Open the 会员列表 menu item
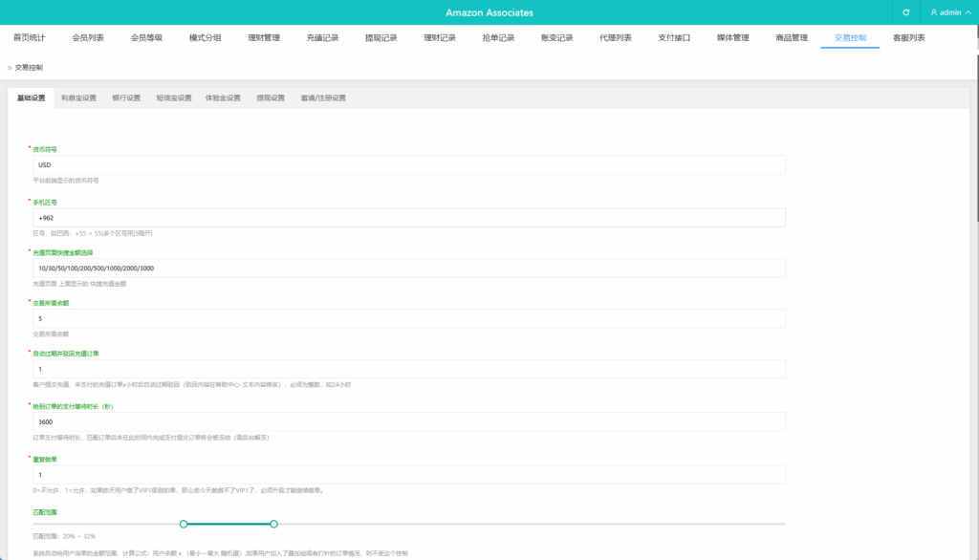 91,37
